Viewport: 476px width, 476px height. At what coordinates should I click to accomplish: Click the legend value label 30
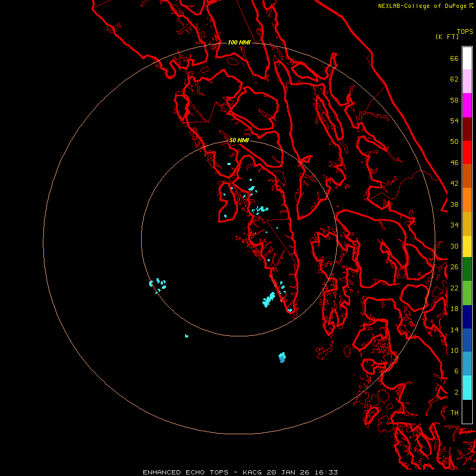454,246
